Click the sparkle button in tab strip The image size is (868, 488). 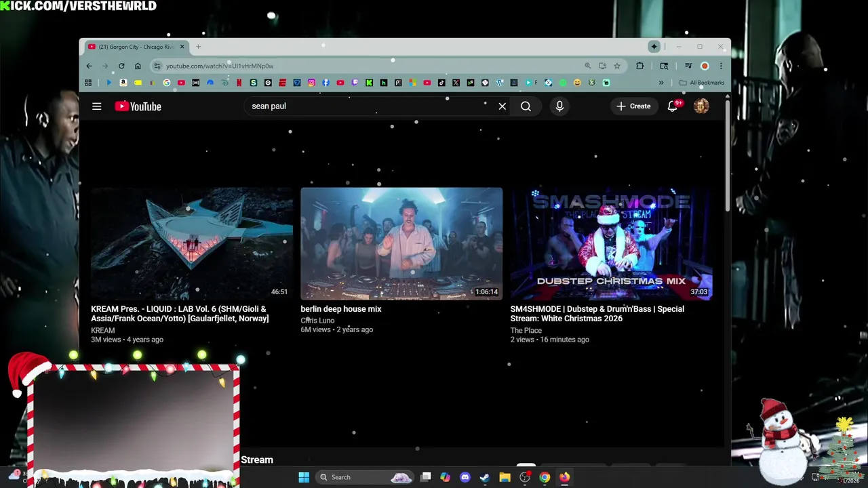654,47
